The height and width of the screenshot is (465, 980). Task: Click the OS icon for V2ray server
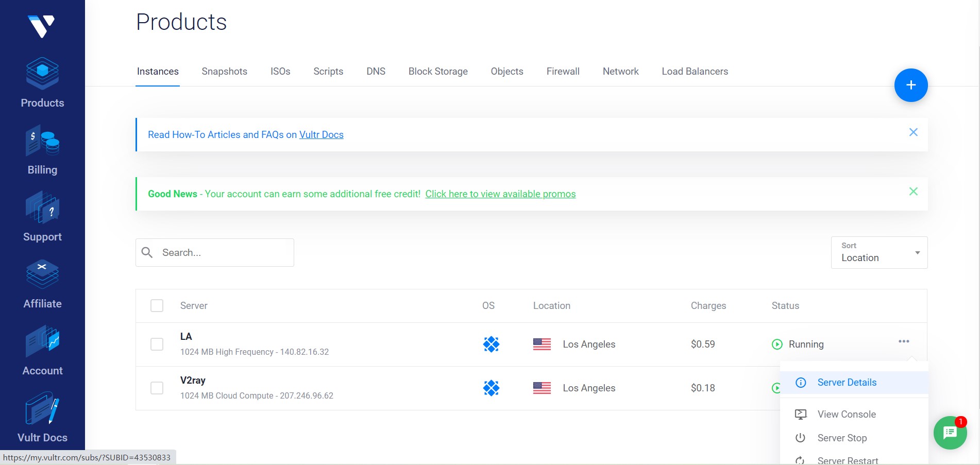(491, 388)
